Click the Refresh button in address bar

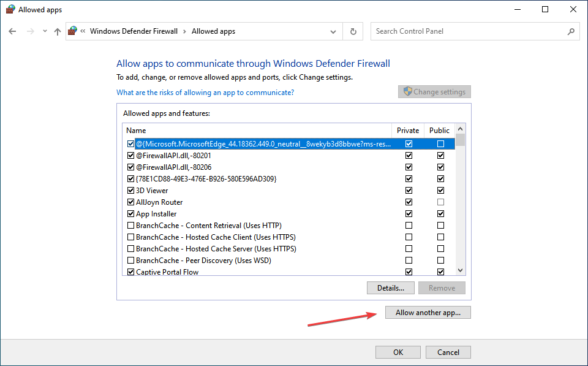353,31
